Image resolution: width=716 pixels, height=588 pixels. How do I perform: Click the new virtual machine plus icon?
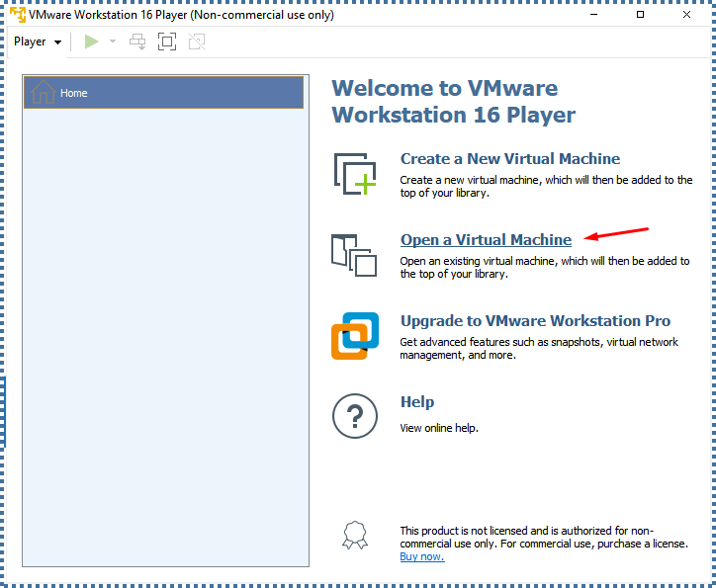(x=355, y=174)
